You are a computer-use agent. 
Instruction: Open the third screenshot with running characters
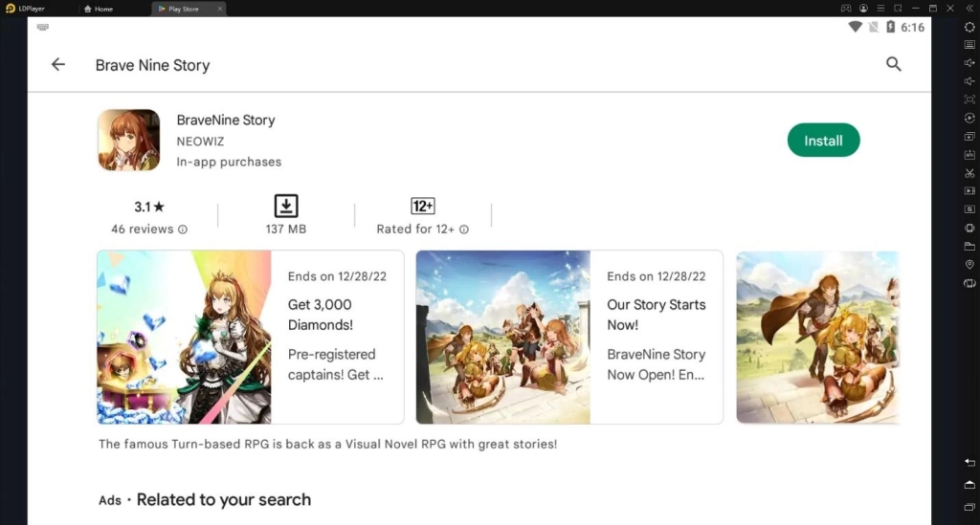(x=817, y=338)
